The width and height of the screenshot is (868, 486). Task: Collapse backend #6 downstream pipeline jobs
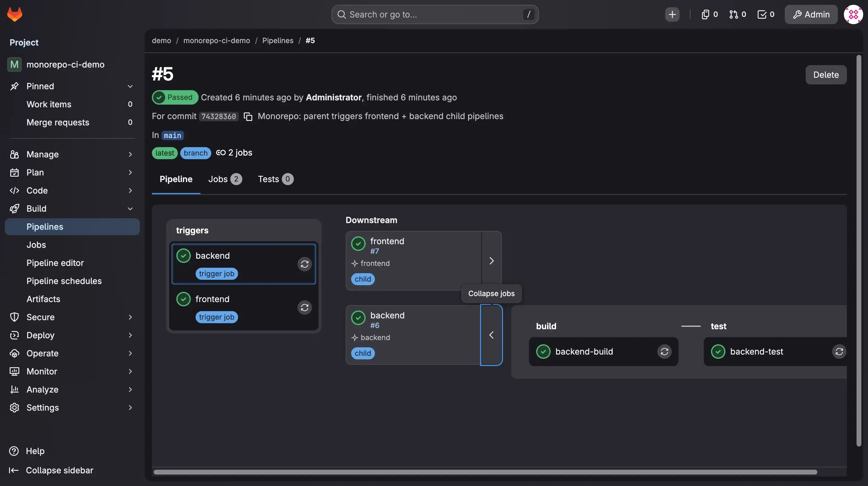(x=491, y=335)
